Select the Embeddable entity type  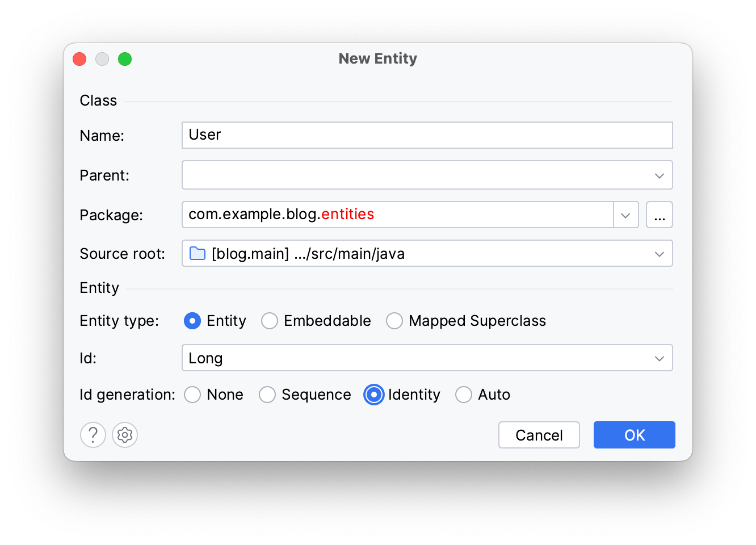(x=270, y=321)
